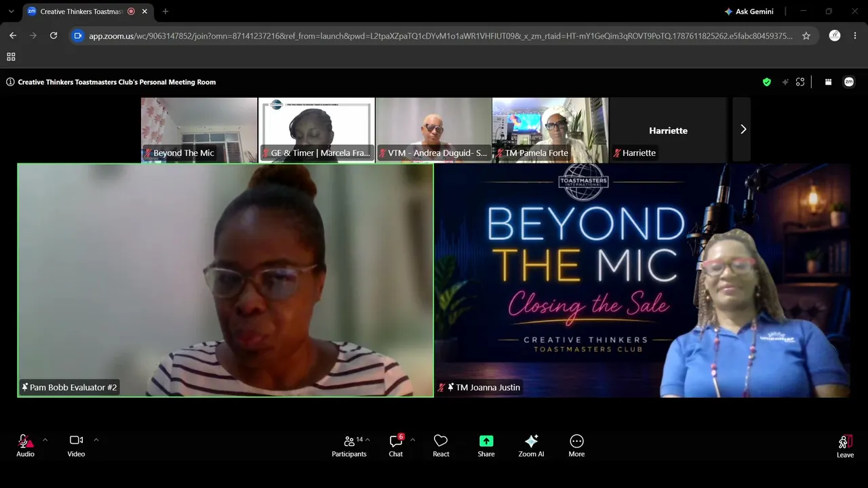Select the Harriette participant tile
This screenshot has width=868, height=488.
pyautogui.click(x=668, y=129)
